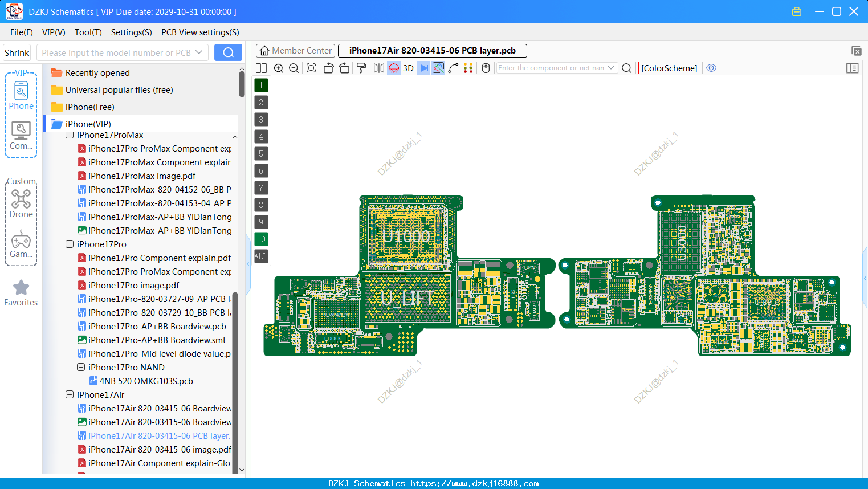Viewport: 868px width, 489px height.
Task: Zoom in on the PCB view
Action: pos(279,68)
